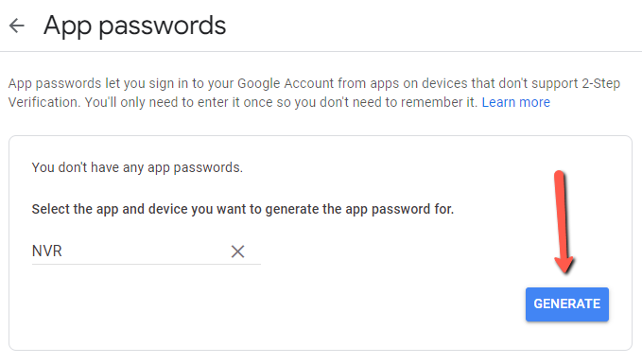Click the GENERATE button
This screenshot has height=364, width=642.
click(x=567, y=304)
